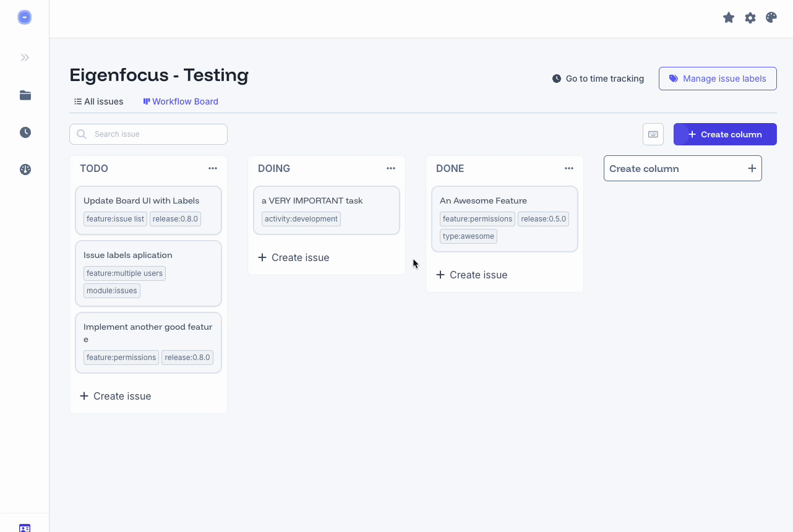Open the Projects folder icon in sidebar

coord(25,95)
